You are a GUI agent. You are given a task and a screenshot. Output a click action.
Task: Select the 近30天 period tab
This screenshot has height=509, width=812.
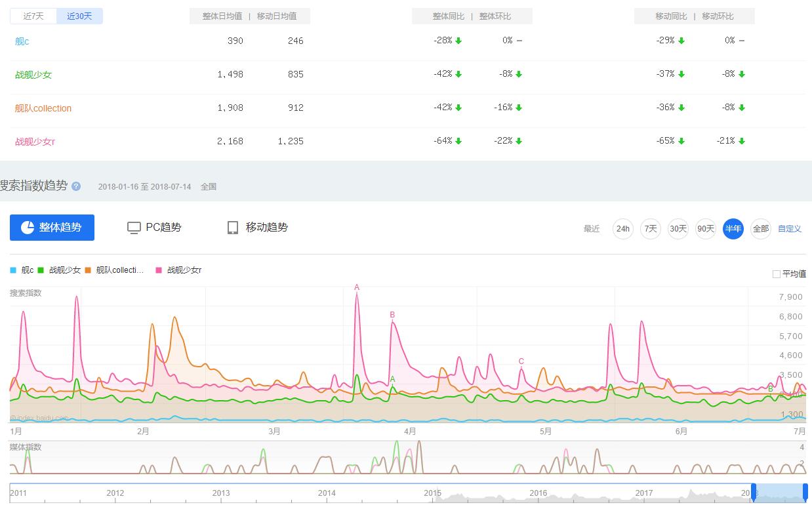coord(79,16)
